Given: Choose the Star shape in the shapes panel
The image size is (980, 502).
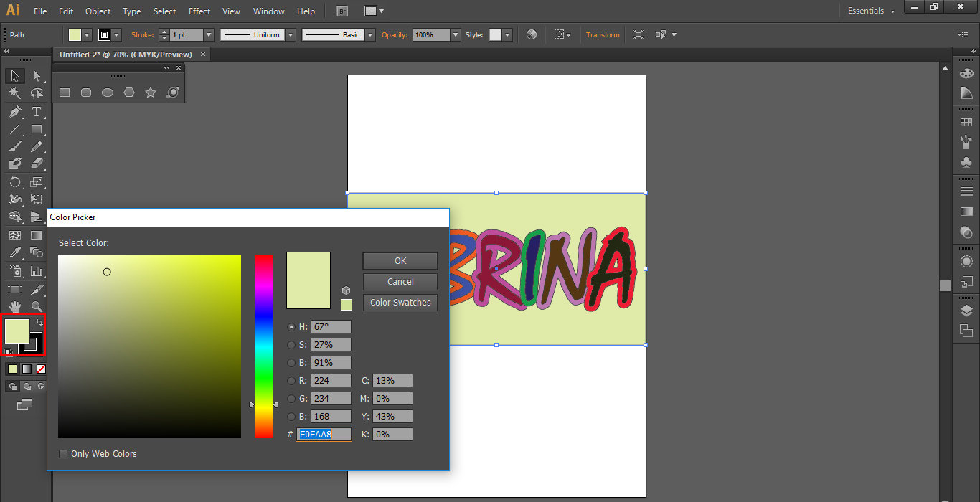Looking at the screenshot, I should point(151,92).
